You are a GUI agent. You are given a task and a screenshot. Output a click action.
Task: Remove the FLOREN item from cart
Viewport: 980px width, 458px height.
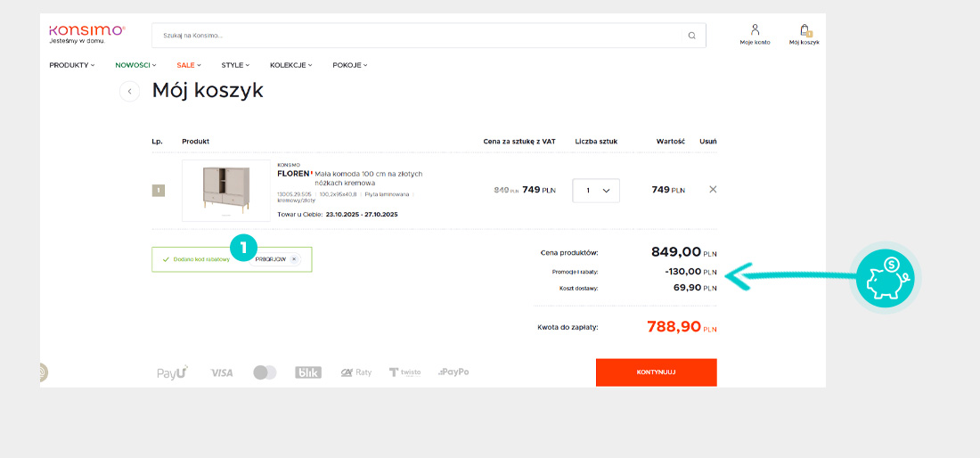pyautogui.click(x=713, y=190)
